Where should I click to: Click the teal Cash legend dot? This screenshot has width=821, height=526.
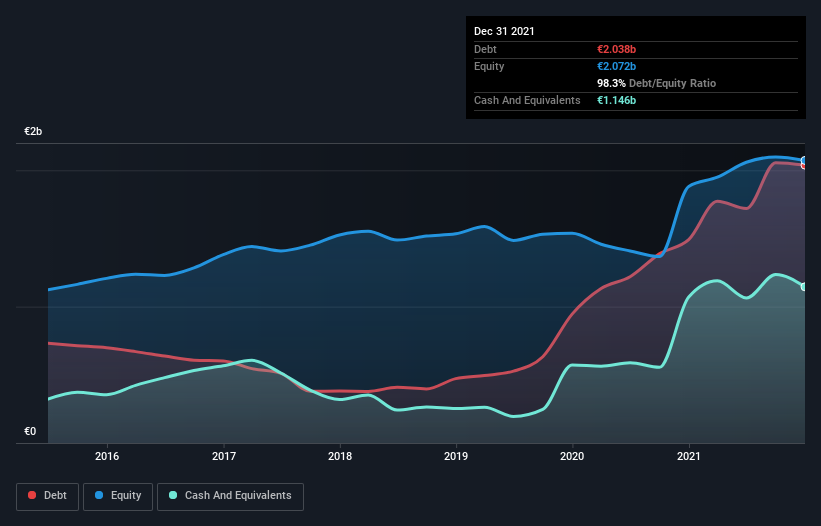point(173,495)
